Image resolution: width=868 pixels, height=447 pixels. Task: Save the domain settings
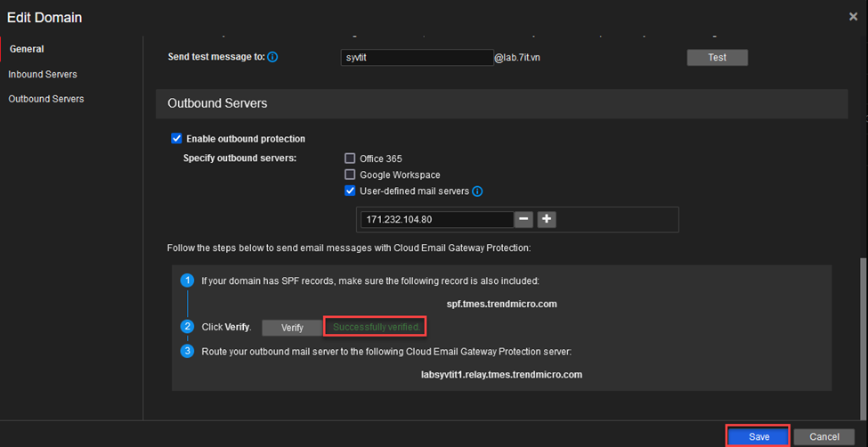point(758,436)
